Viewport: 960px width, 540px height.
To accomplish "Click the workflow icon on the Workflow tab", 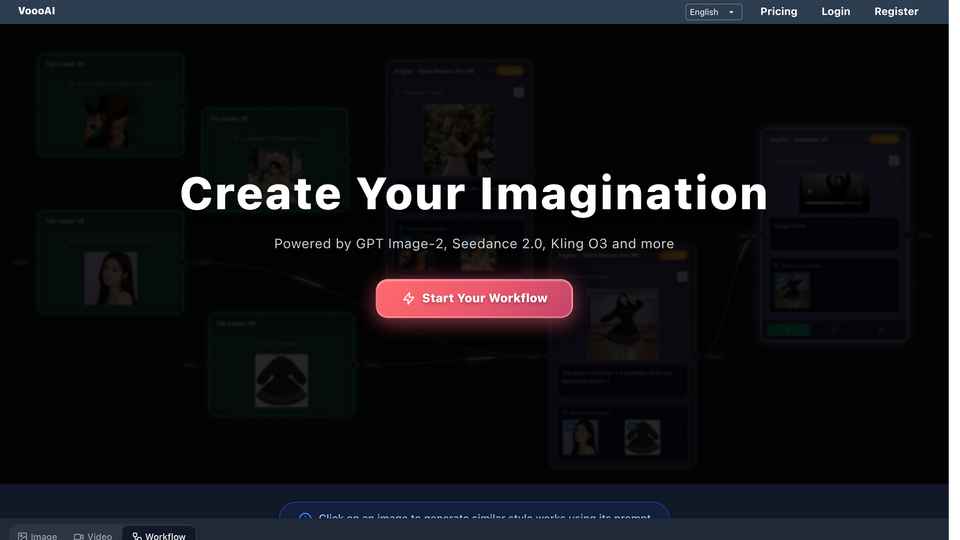I will point(137,536).
